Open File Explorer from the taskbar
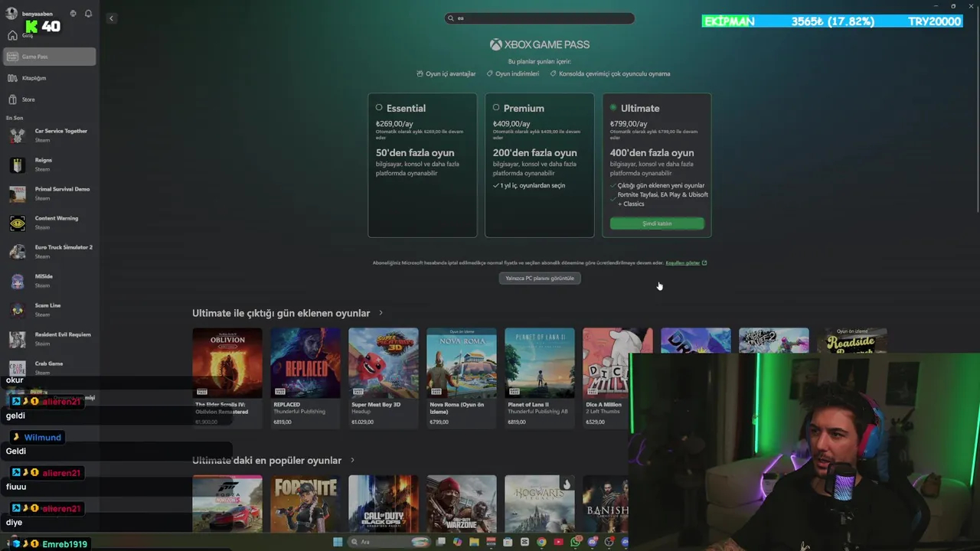980x551 pixels. coord(474,542)
